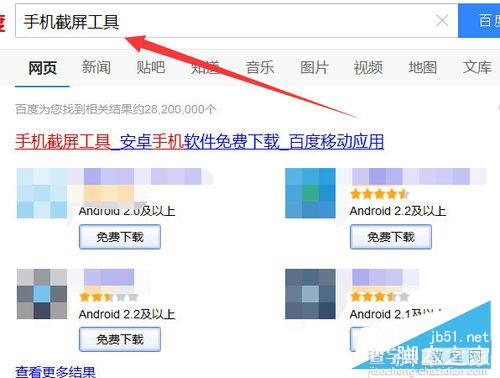Click the search field containing 手机截屏工具

point(237,21)
